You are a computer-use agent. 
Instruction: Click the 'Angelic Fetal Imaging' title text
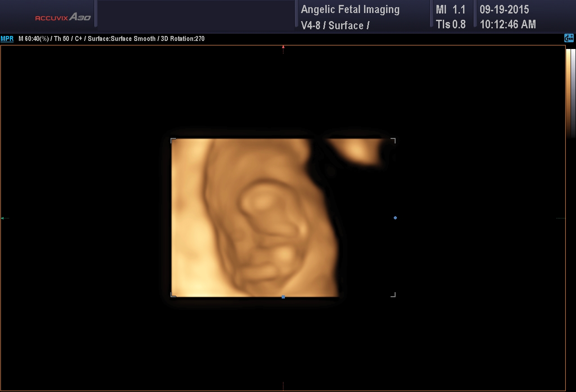(x=350, y=9)
